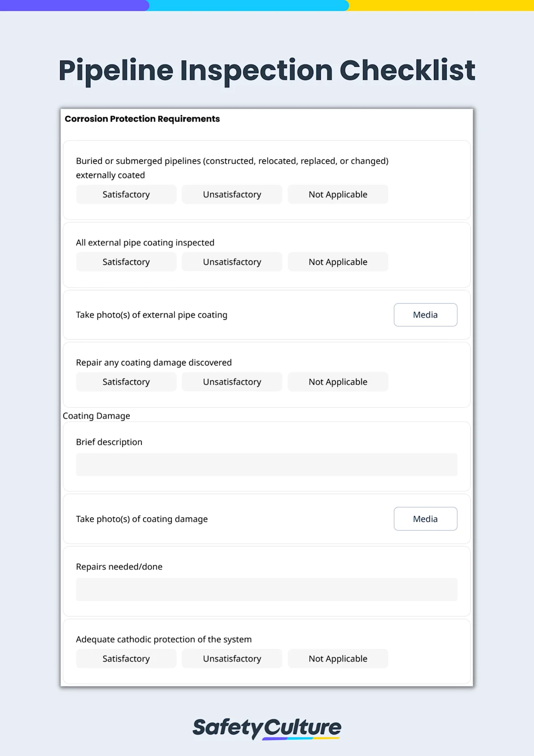Click the repairs needed/done text field

[267, 589]
